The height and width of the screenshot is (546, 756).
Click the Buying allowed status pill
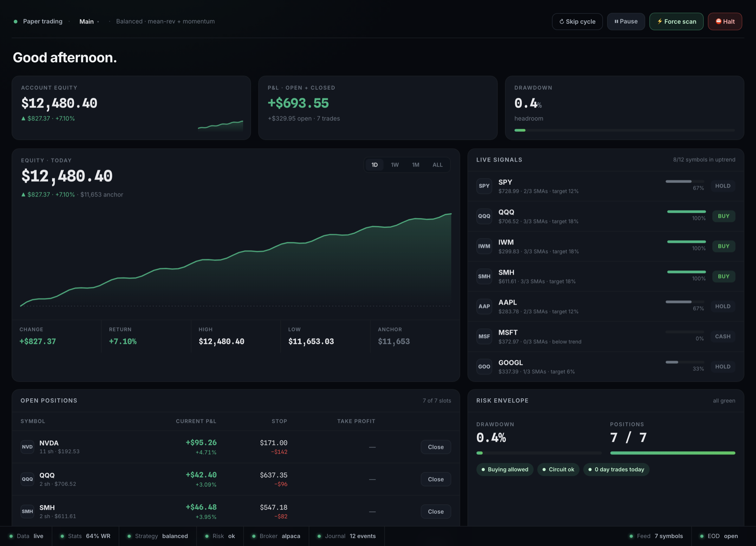pos(505,470)
